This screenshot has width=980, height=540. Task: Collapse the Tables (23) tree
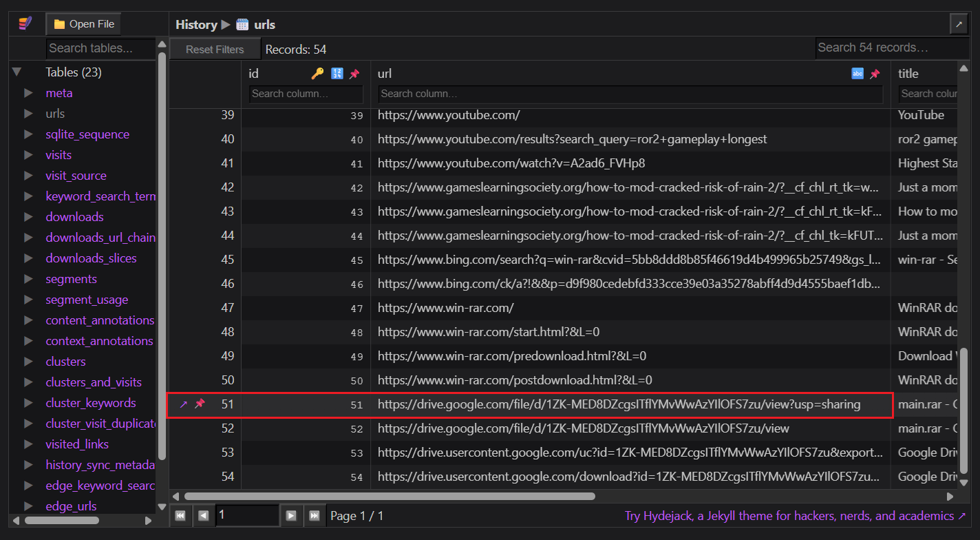[x=17, y=72]
